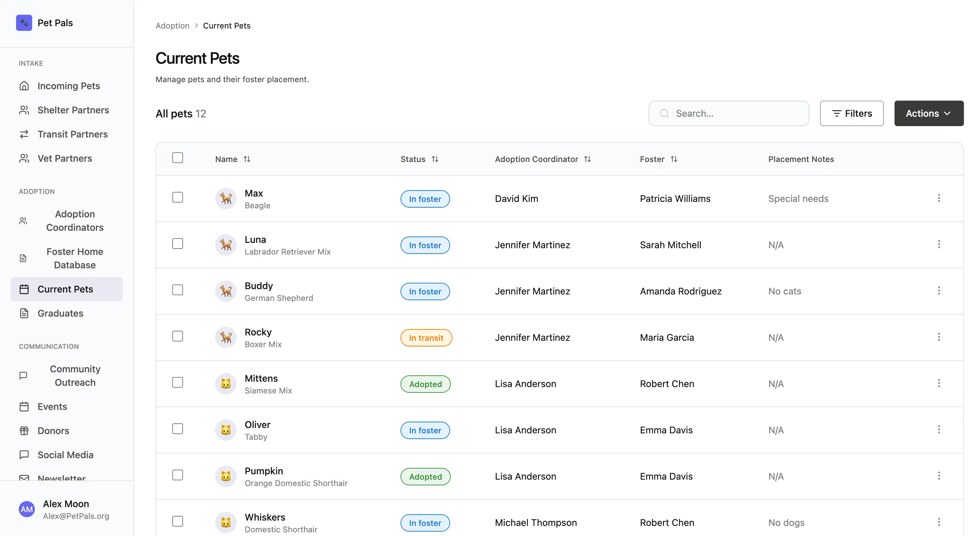Click Amanda Rodriguez foster cell
This screenshot has height=536, width=980.
click(x=681, y=291)
